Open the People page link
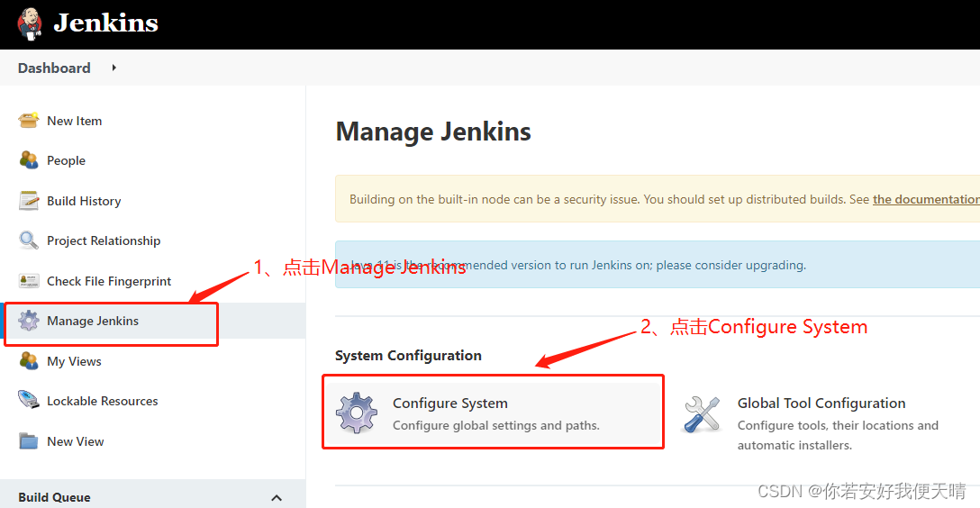 click(x=67, y=160)
